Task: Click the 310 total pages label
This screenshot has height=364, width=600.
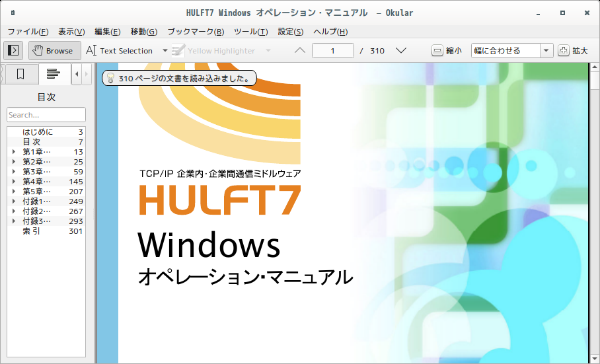Action: (x=377, y=50)
